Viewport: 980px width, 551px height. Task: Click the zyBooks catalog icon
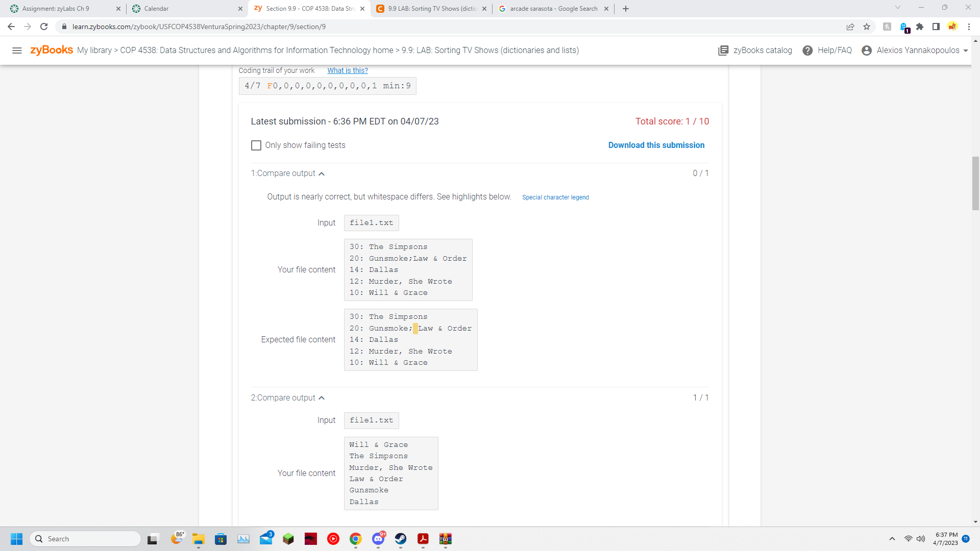(x=723, y=51)
